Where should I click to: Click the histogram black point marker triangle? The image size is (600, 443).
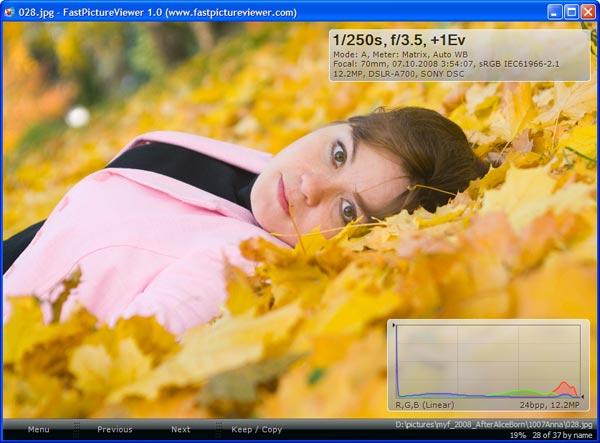pos(394,325)
